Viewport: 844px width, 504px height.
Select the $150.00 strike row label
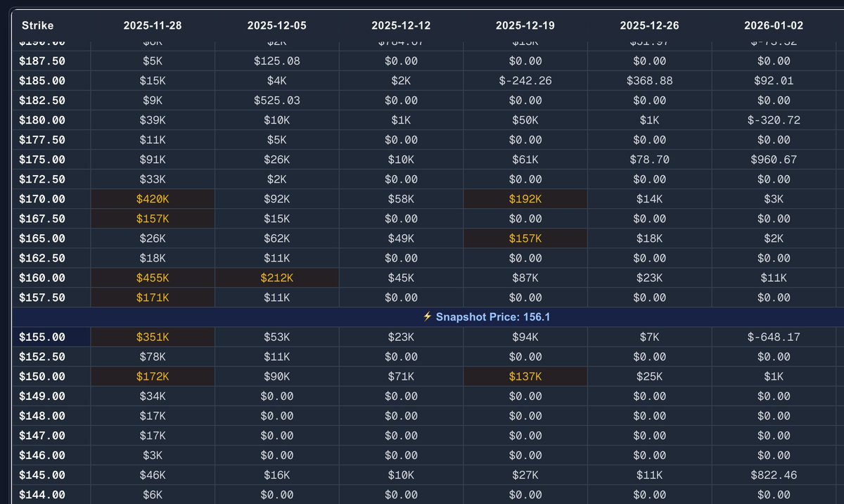click(x=44, y=376)
